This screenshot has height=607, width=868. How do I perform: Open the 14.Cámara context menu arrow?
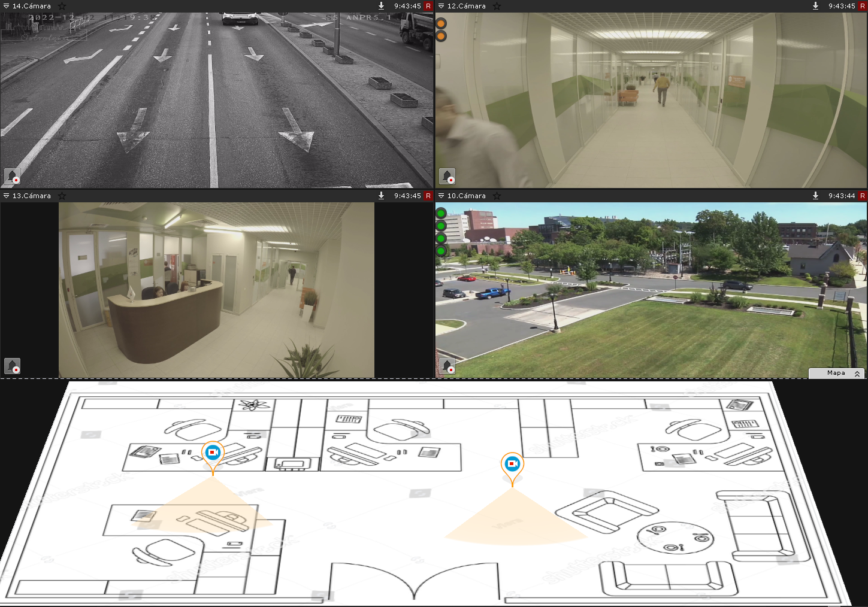[x=6, y=6]
